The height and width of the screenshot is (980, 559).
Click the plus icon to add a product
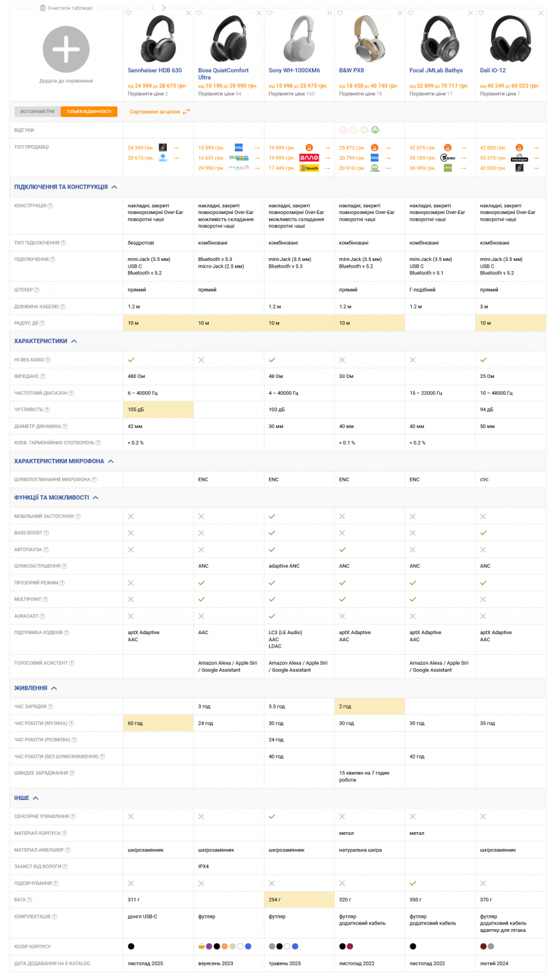tap(66, 50)
